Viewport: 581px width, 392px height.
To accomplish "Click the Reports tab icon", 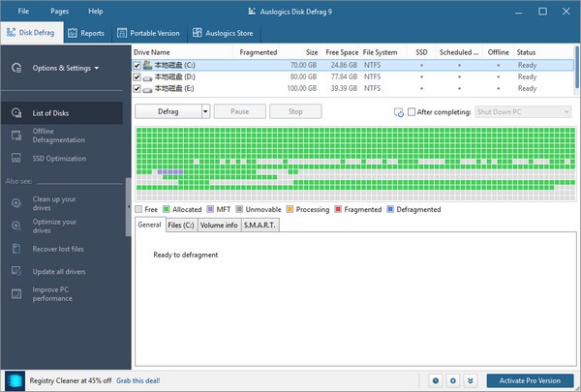I will pyautogui.click(x=73, y=33).
